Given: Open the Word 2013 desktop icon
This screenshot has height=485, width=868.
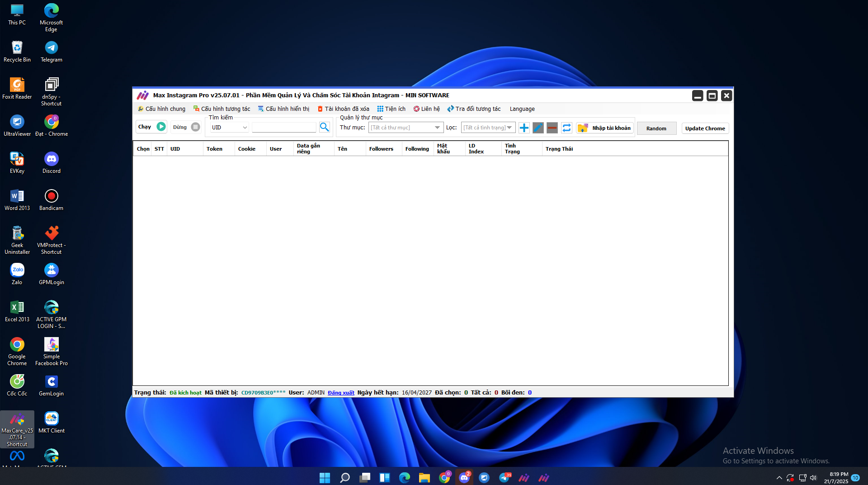Looking at the screenshot, I should click(17, 200).
